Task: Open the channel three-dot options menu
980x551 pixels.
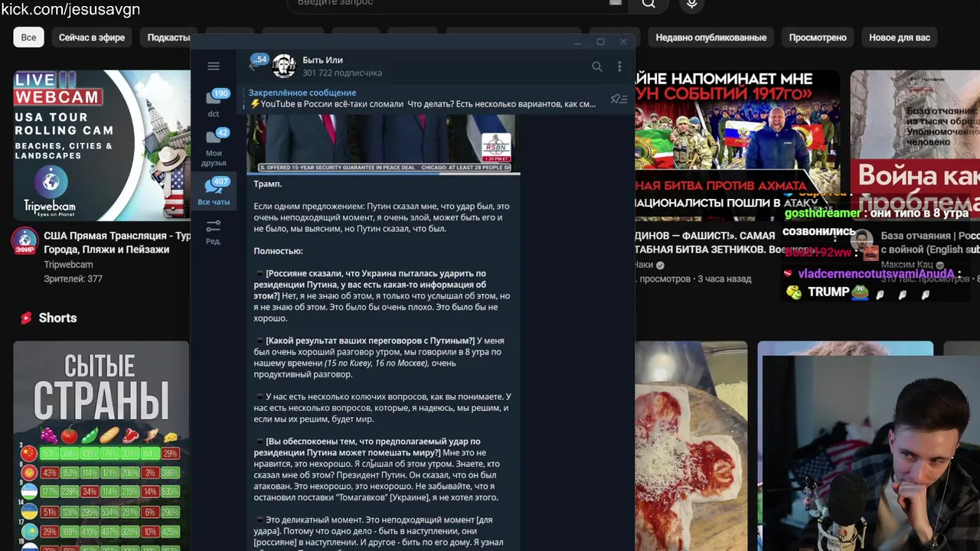Action: click(619, 67)
